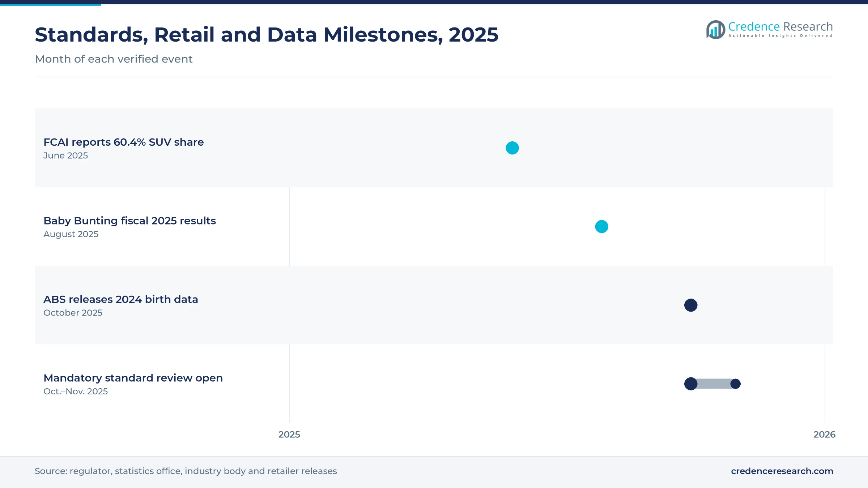Image resolution: width=868 pixels, height=488 pixels.
Task: Click the end dot of the mandatory review range
Action: pos(735,384)
